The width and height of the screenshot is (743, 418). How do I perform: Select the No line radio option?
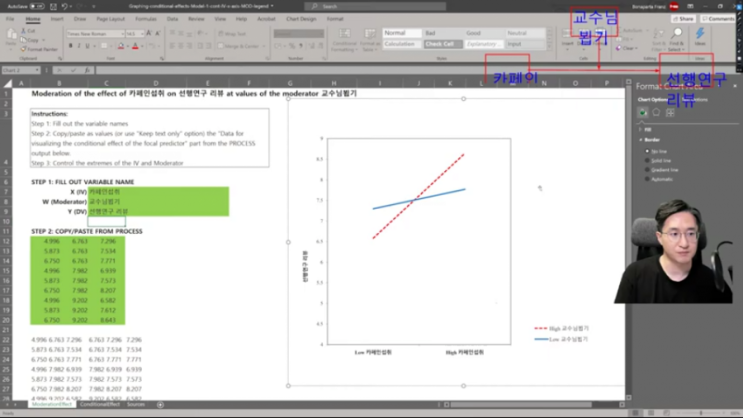tap(648, 150)
